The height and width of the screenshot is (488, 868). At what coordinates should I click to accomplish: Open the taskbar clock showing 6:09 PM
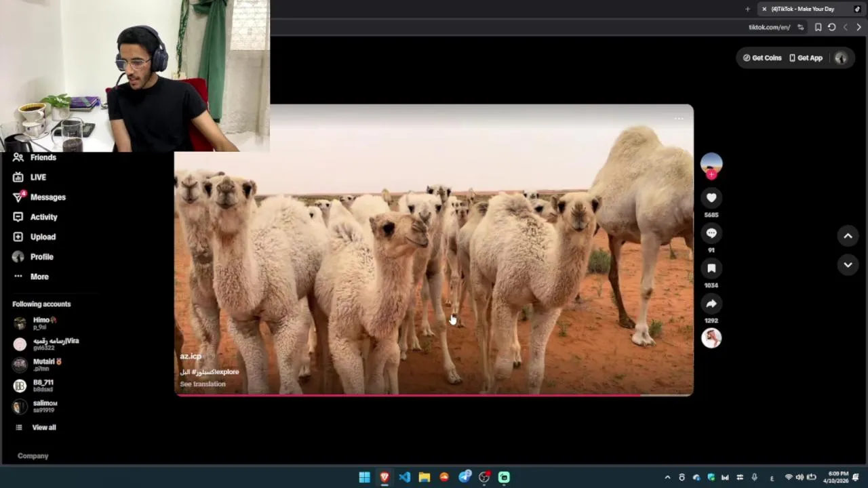coord(837,477)
